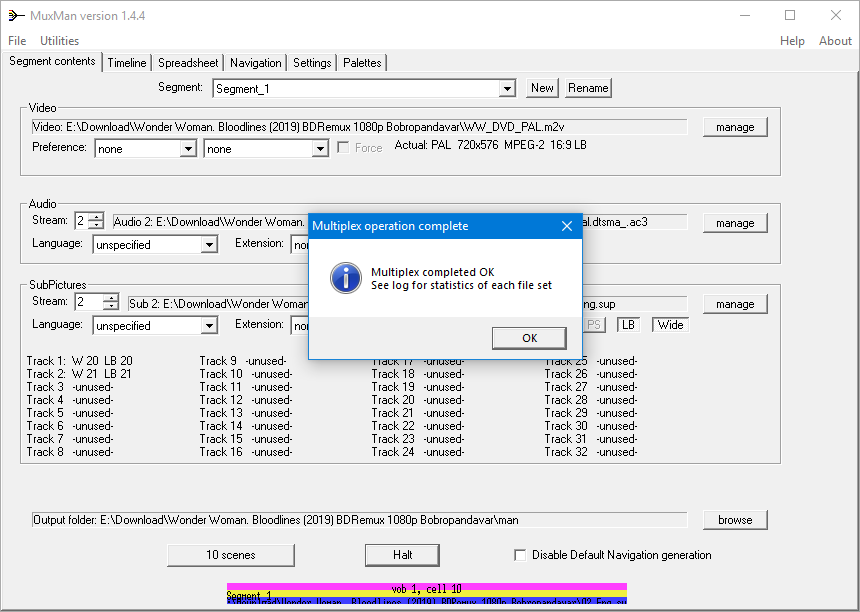
Task: Open the subpictures Language dropdown
Action: [x=209, y=326]
